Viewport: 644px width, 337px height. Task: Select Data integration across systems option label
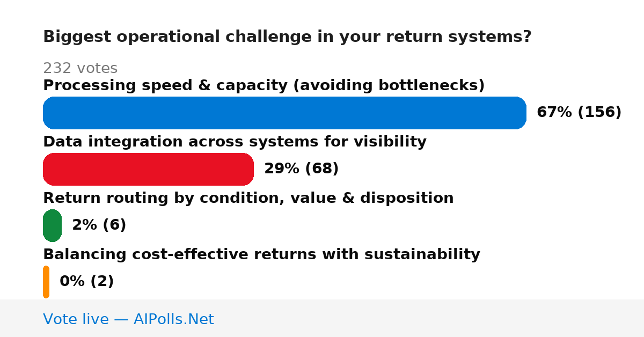pyautogui.click(x=235, y=142)
